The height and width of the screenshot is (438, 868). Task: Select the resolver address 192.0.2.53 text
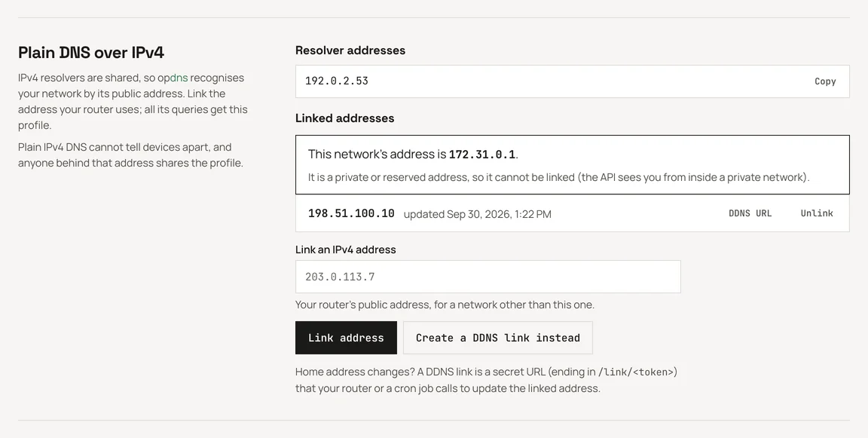tap(337, 81)
